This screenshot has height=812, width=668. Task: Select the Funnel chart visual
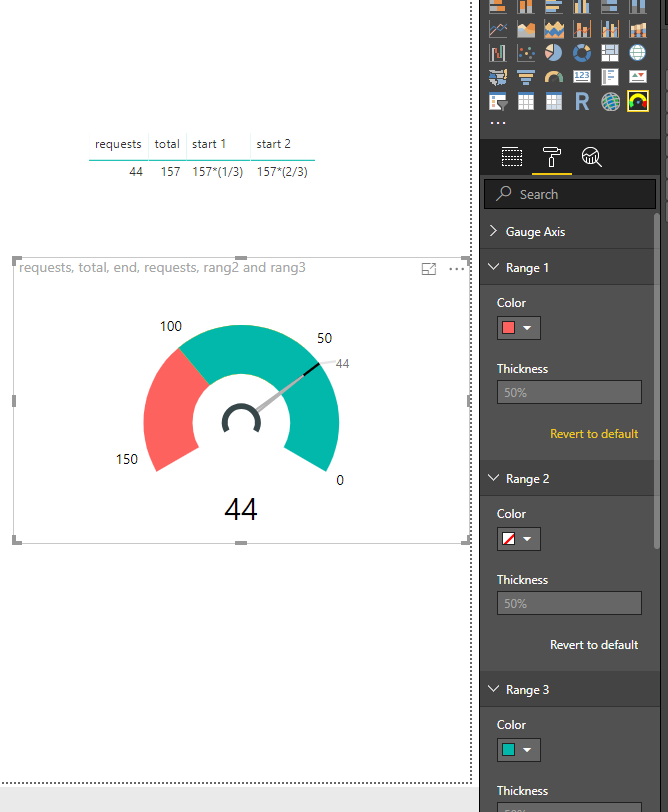click(x=526, y=77)
